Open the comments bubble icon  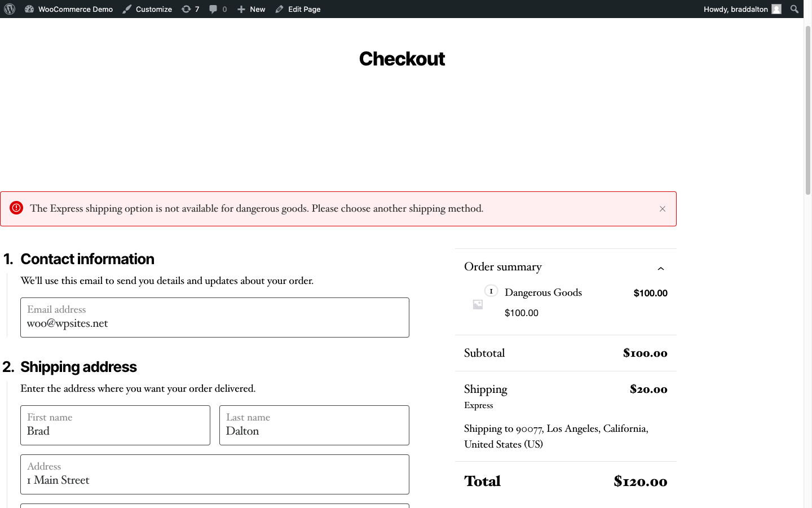pos(218,9)
